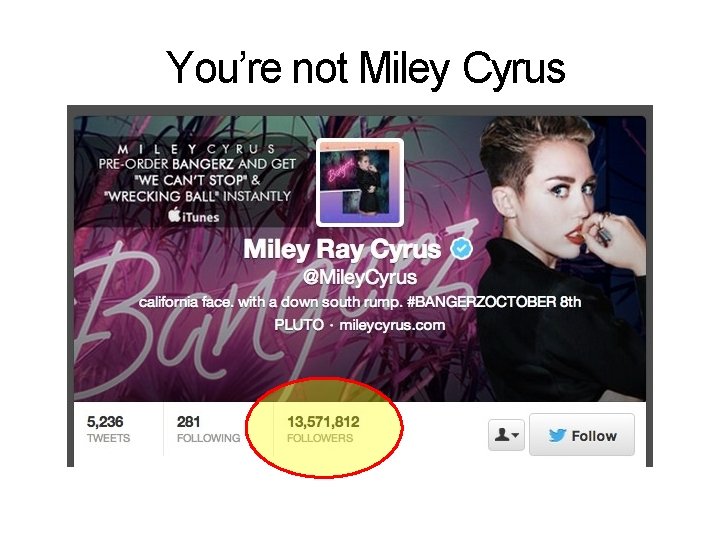Click the @MileyCyrus handle
This screenshot has width=720, height=540.
click(360, 277)
